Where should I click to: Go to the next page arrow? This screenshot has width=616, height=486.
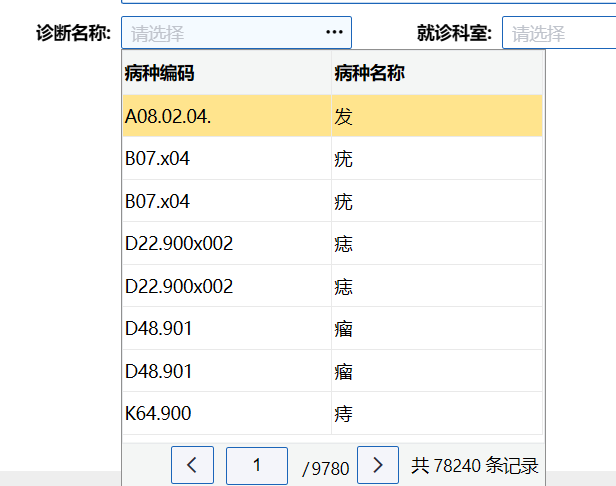[x=378, y=465]
